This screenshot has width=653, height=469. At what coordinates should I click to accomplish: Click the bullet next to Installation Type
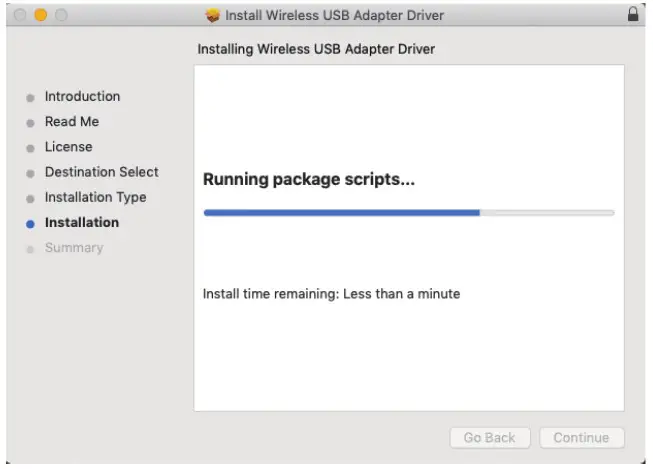[x=31, y=198]
